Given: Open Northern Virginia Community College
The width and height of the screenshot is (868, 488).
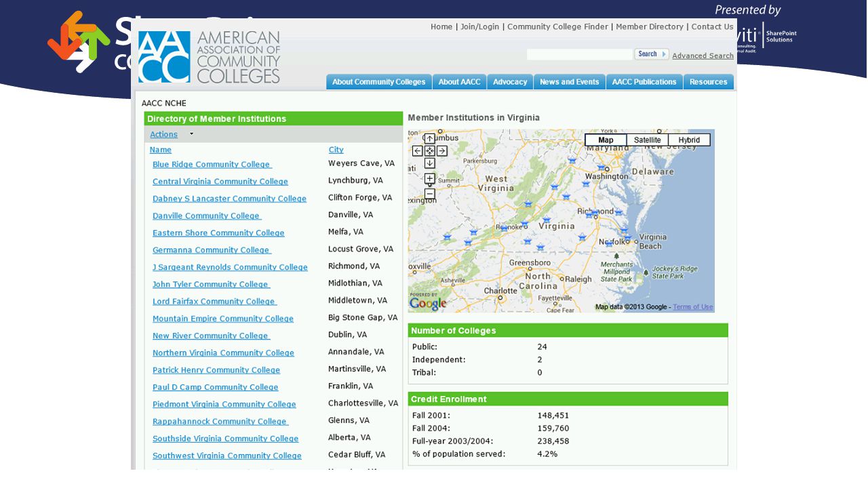Looking at the screenshot, I should [224, 352].
